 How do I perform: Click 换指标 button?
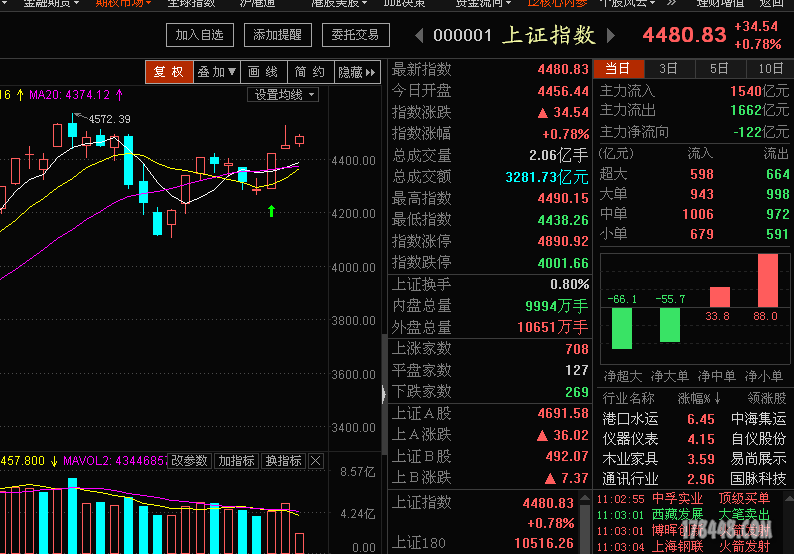click(x=283, y=461)
